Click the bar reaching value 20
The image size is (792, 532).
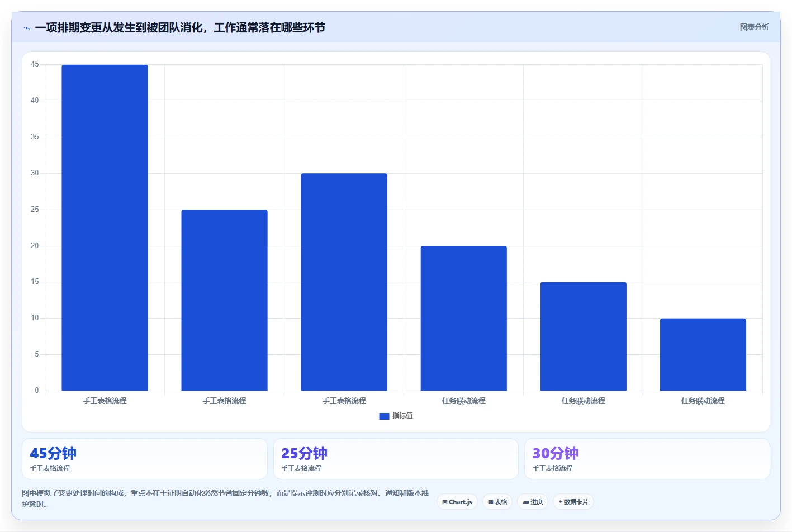[x=463, y=318]
